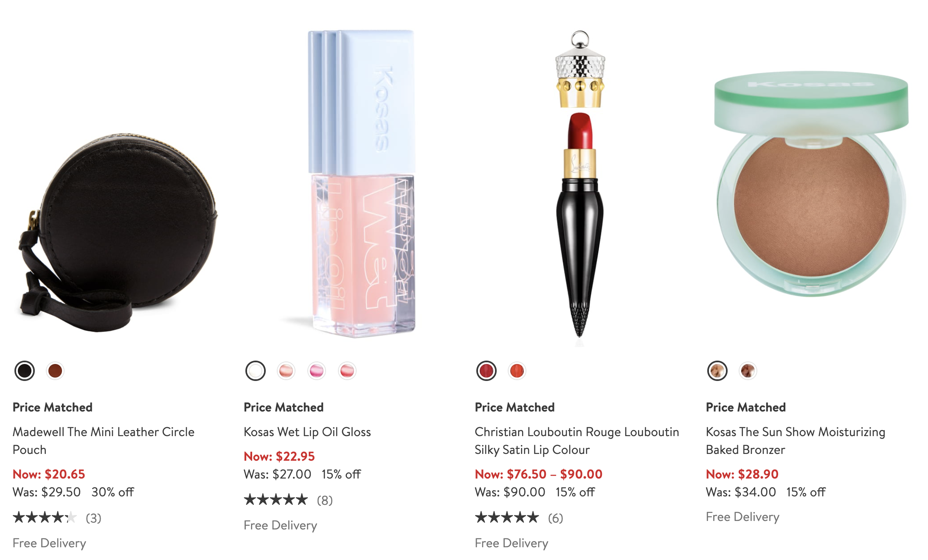View the 8 reviews for Kosas gloss

coord(288,500)
